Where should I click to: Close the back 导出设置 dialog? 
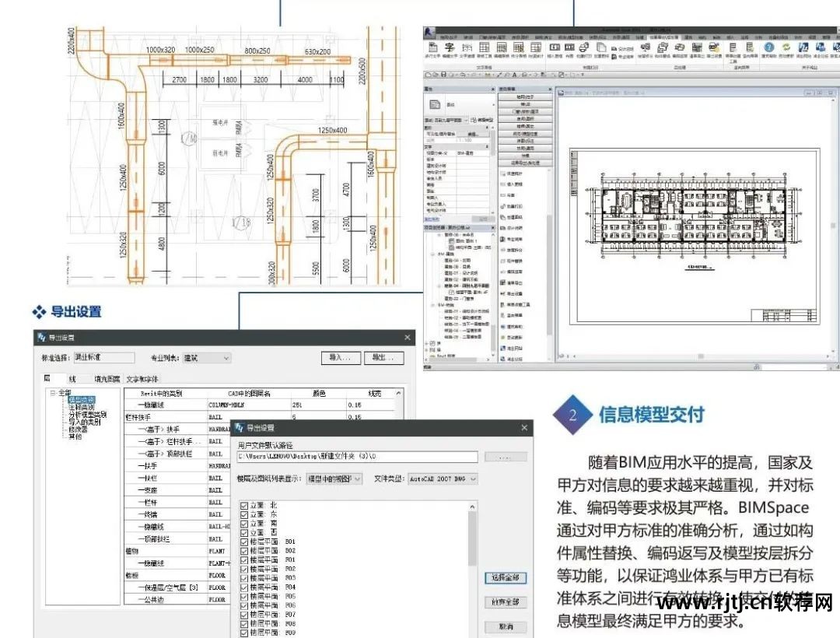[x=407, y=337]
